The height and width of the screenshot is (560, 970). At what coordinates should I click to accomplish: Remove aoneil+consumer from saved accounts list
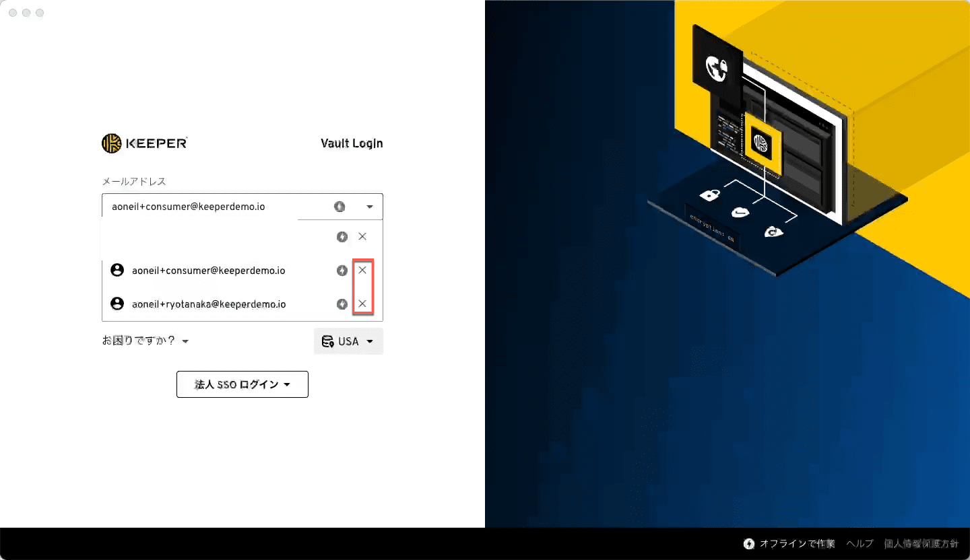click(362, 270)
